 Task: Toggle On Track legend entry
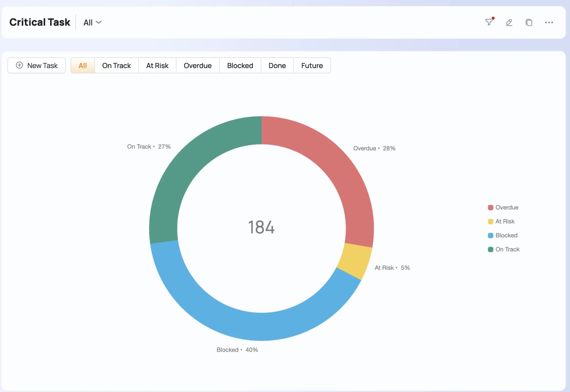point(504,249)
